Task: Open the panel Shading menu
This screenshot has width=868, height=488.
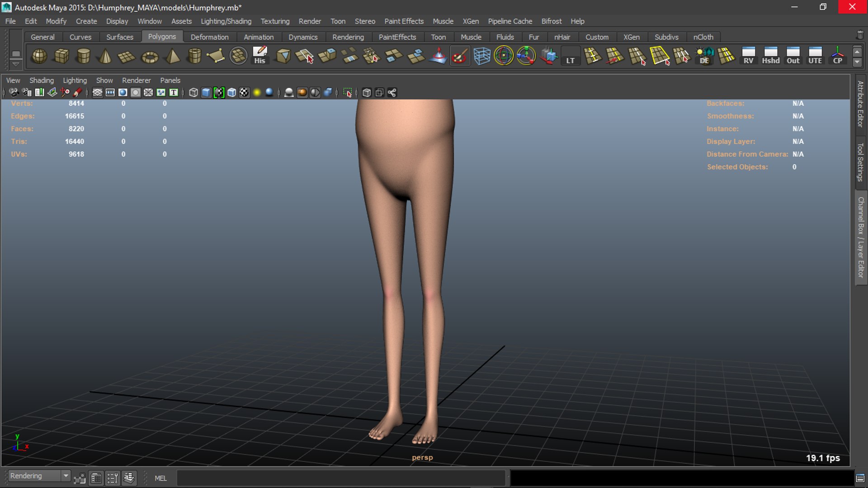Action: 42,80
